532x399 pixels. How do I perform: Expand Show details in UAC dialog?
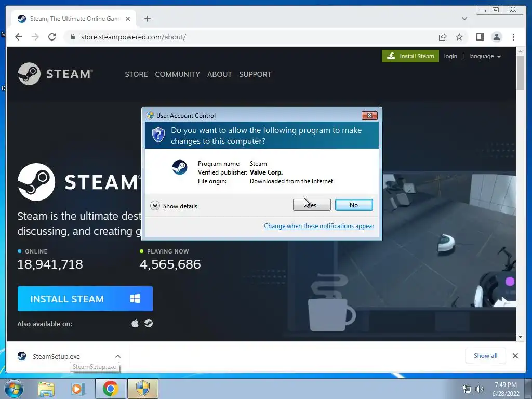174,206
